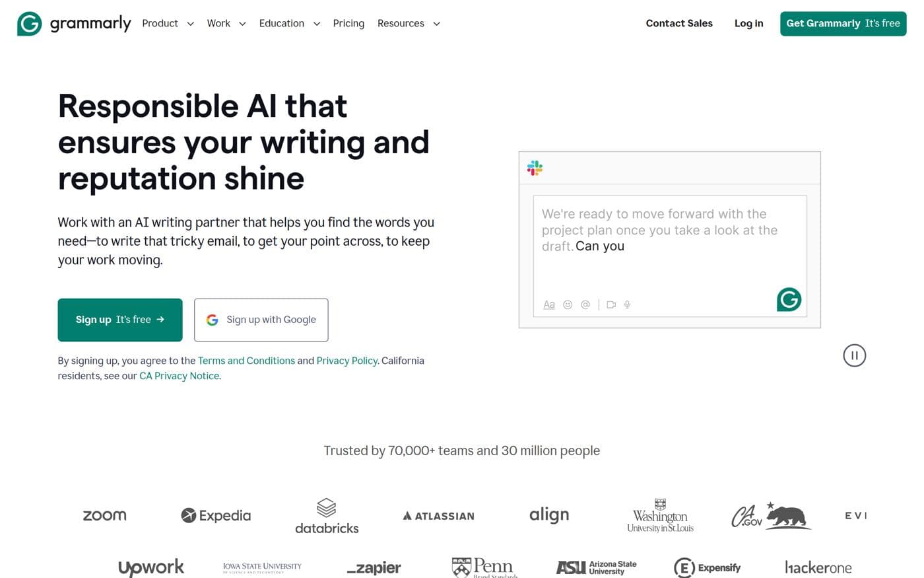This screenshot has height=578, width=924.
Task: Open the Education dropdown
Action: (289, 23)
